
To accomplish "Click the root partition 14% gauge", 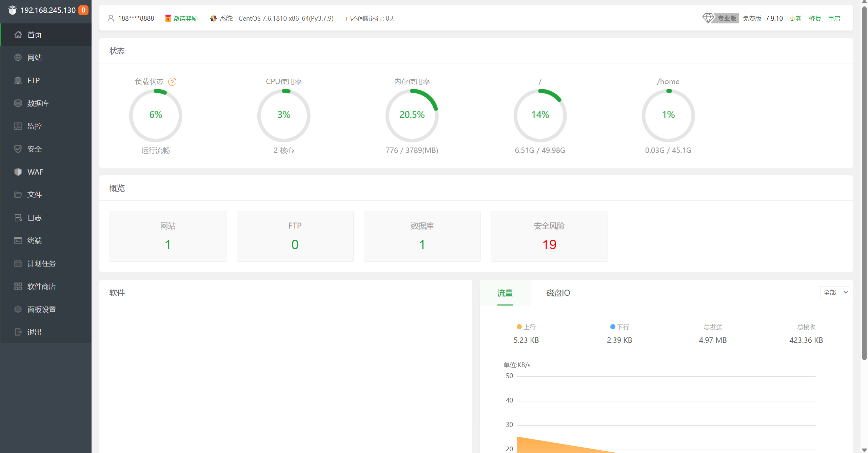I will point(540,115).
